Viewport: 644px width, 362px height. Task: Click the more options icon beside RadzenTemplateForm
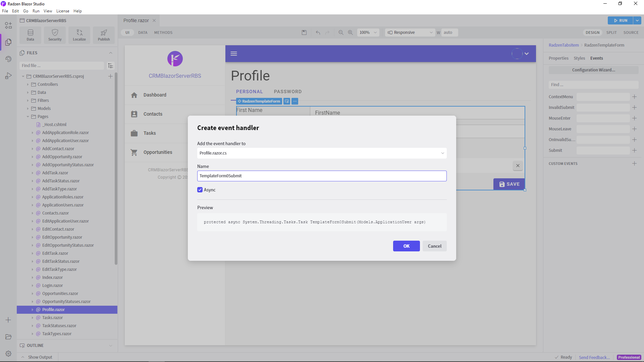tap(295, 101)
